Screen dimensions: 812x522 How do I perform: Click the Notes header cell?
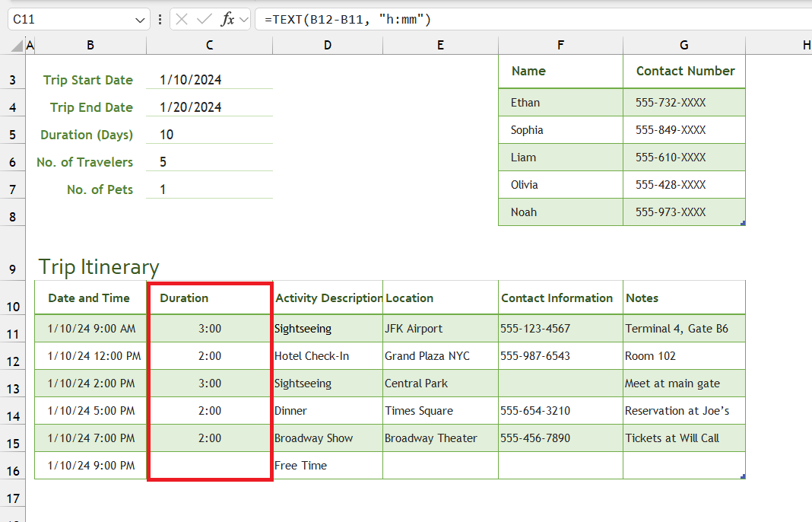pyautogui.click(x=684, y=298)
